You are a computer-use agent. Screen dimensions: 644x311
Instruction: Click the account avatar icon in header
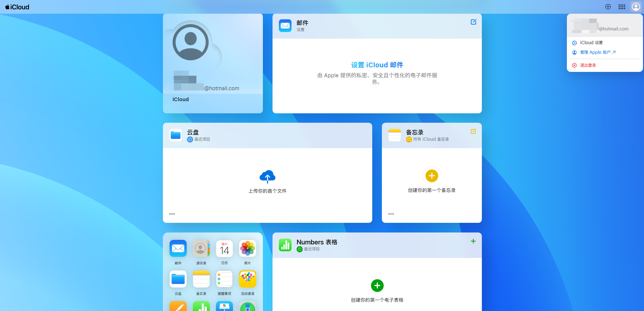point(636,7)
